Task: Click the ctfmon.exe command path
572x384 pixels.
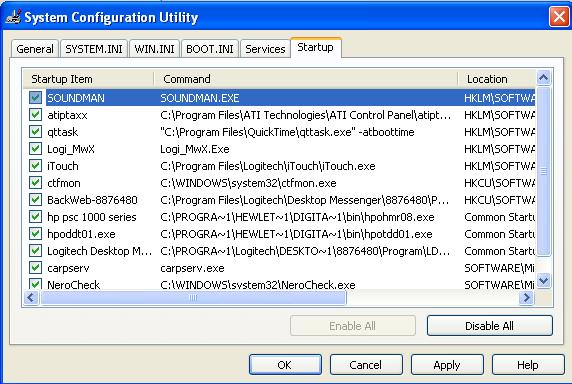Action: (248, 183)
